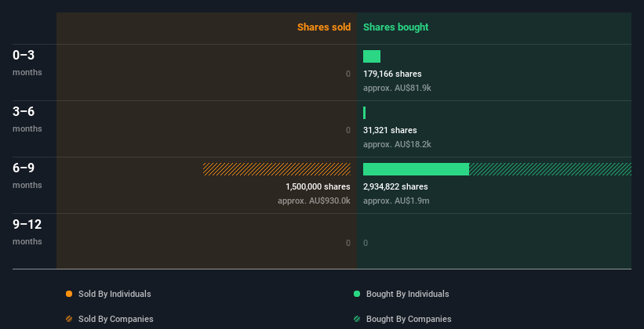Click the '179,166 shares' value
Viewport: 644px width, 329px height.
tap(392, 74)
